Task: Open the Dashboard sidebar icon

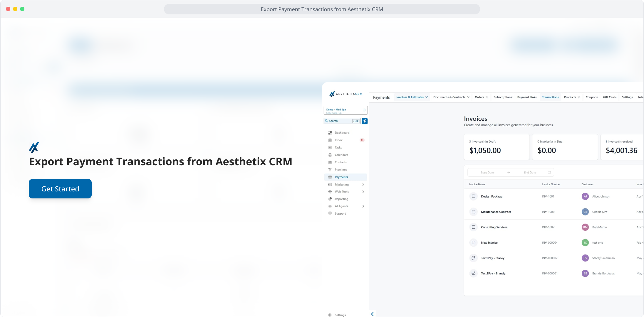Action: tap(330, 133)
